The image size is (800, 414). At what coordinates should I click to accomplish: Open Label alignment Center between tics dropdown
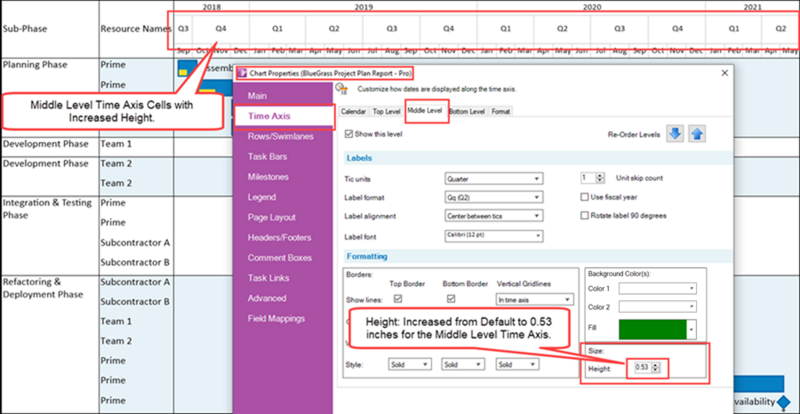coord(493,216)
